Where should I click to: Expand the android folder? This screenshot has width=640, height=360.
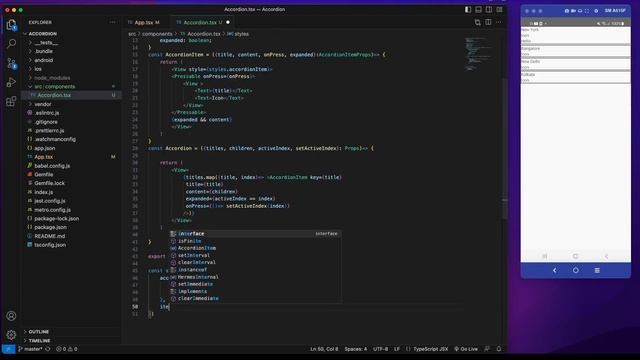point(44,60)
